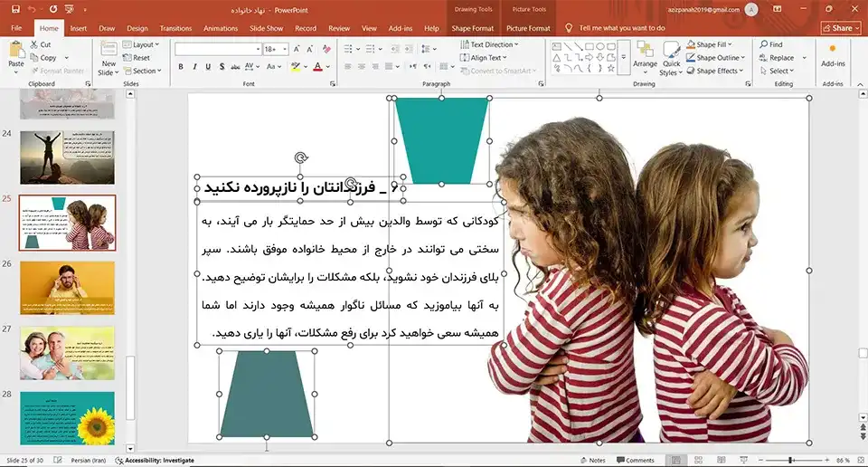This screenshot has height=467, width=868.
Task: Switch to Slide Sorter view
Action: tap(699, 461)
